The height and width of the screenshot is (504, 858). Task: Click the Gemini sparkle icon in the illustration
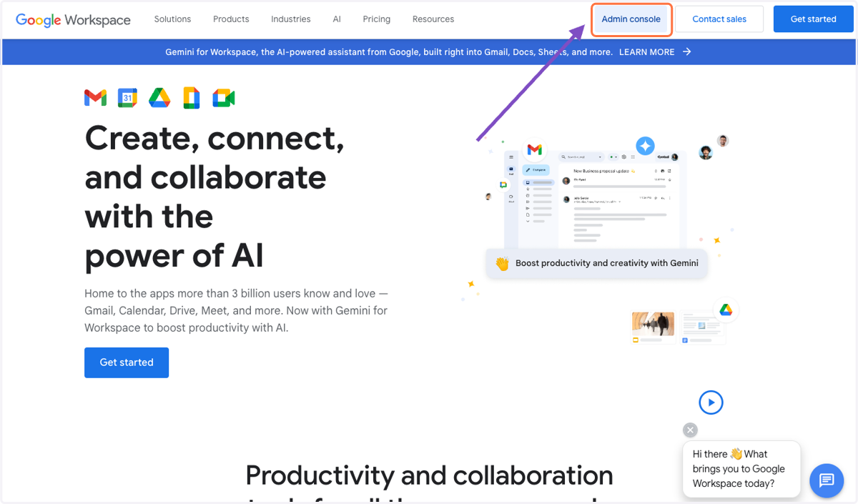tap(645, 147)
